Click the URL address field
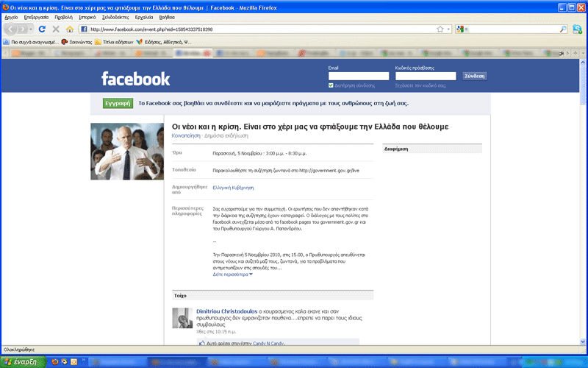Viewport: 588px width, 368px height. [x=262, y=29]
